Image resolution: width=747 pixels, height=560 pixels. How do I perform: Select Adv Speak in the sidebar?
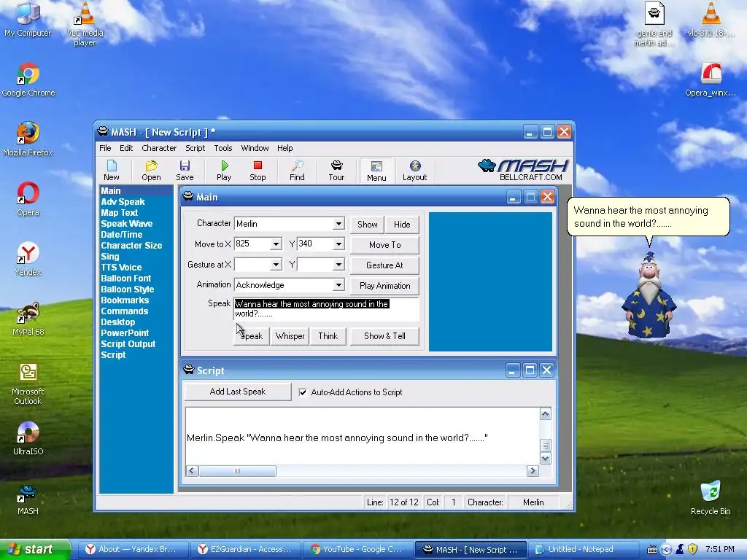tap(123, 202)
